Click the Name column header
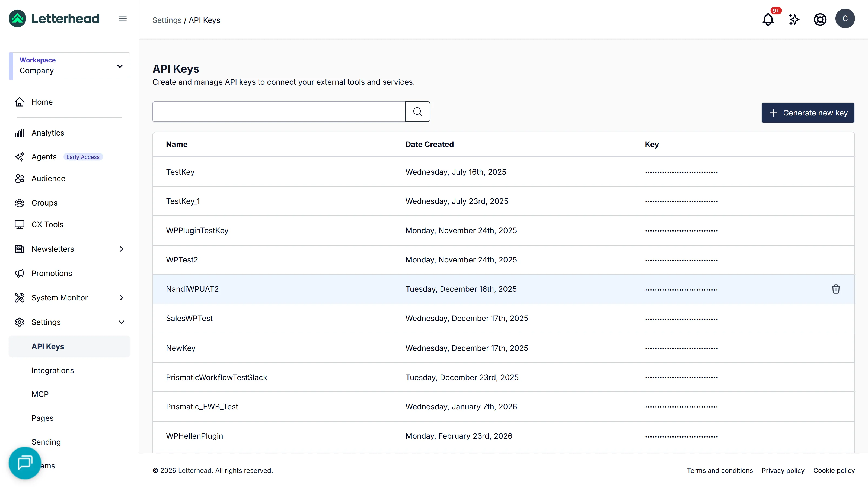The width and height of the screenshot is (868, 488). [177, 144]
